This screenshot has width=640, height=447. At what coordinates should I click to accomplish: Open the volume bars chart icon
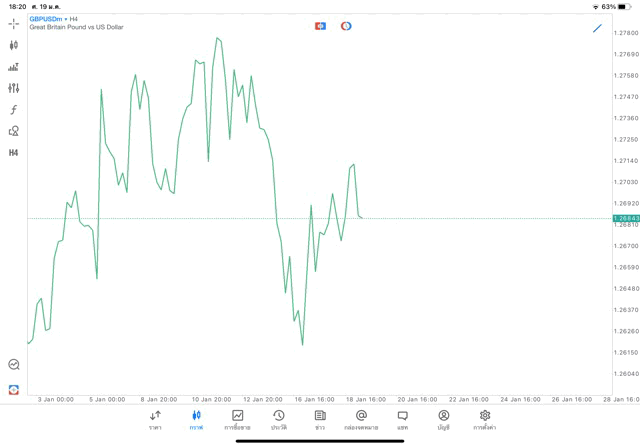14,67
